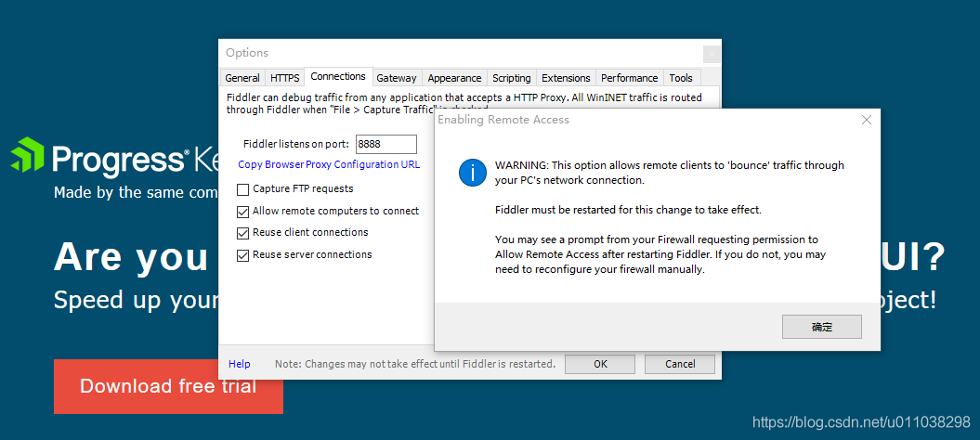Close the Options window

[x=712, y=55]
